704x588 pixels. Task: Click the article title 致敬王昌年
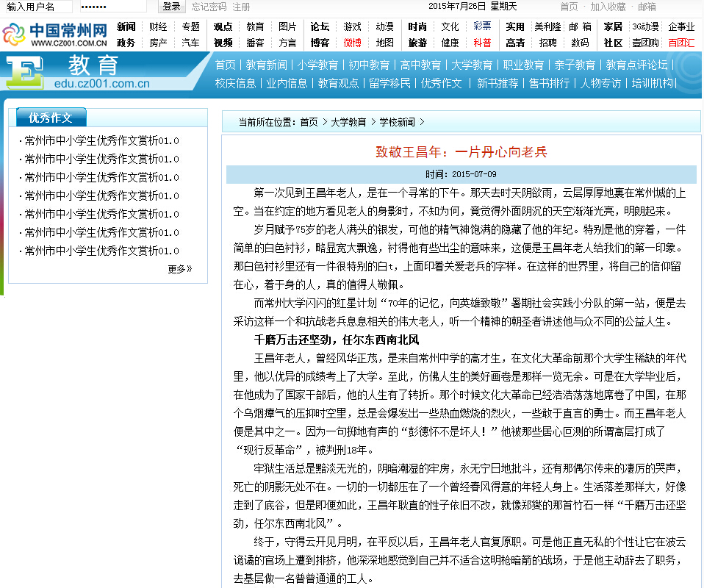(x=461, y=152)
